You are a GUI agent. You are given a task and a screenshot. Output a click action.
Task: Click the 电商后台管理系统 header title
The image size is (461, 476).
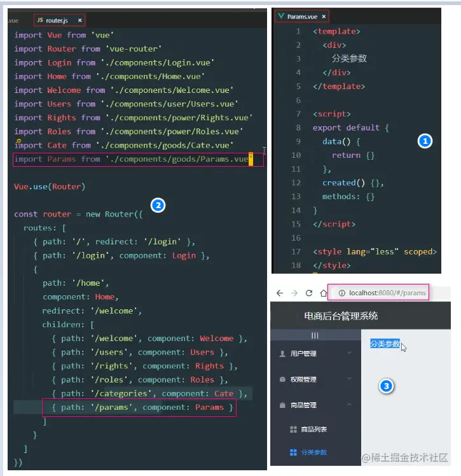341,316
